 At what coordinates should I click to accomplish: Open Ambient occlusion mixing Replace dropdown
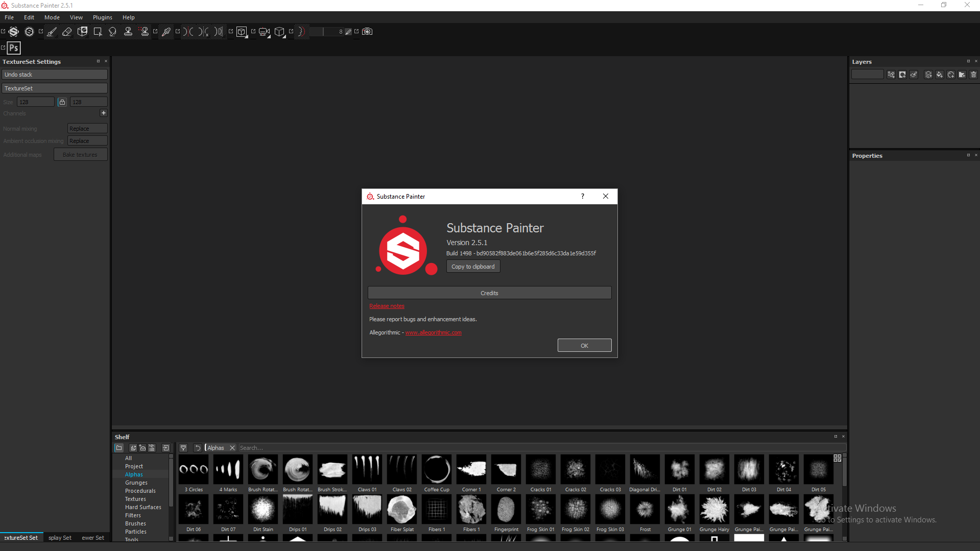pyautogui.click(x=87, y=141)
